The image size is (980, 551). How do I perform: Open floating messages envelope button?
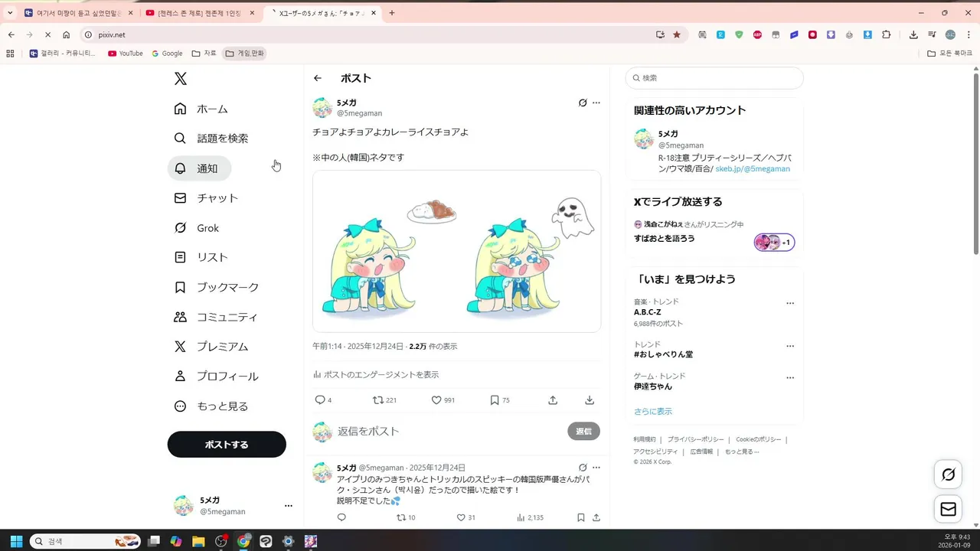[x=949, y=510]
